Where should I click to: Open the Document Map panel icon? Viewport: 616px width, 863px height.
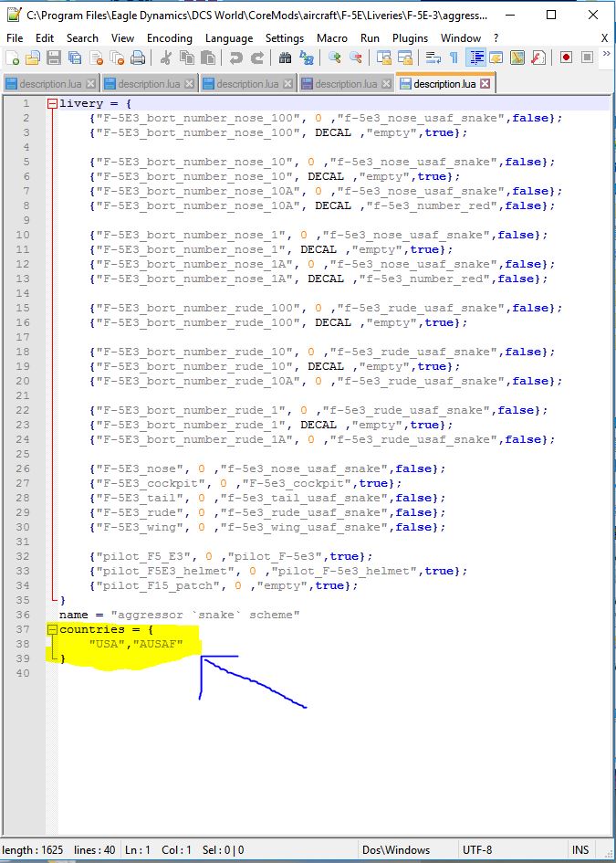click(517, 58)
